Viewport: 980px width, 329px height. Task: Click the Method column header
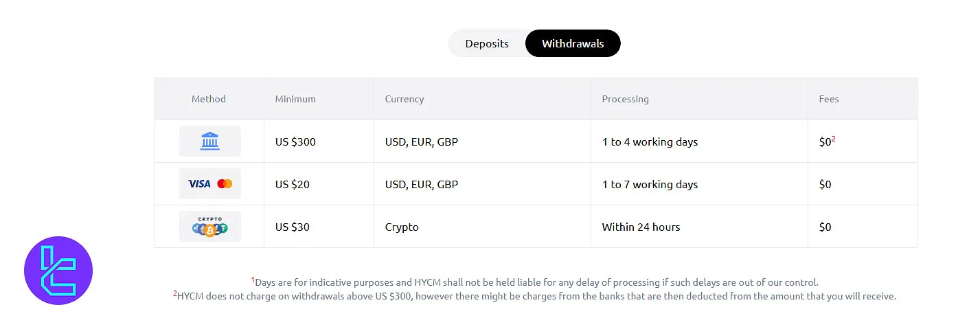[x=209, y=99]
